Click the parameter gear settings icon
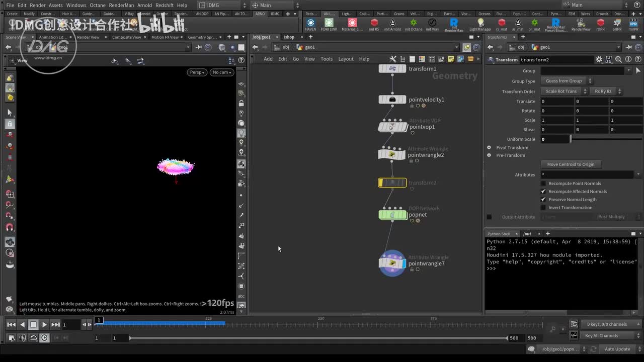 (599, 59)
